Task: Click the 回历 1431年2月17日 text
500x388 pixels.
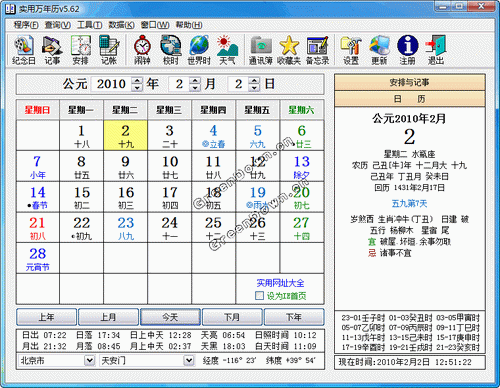Action: point(409,188)
